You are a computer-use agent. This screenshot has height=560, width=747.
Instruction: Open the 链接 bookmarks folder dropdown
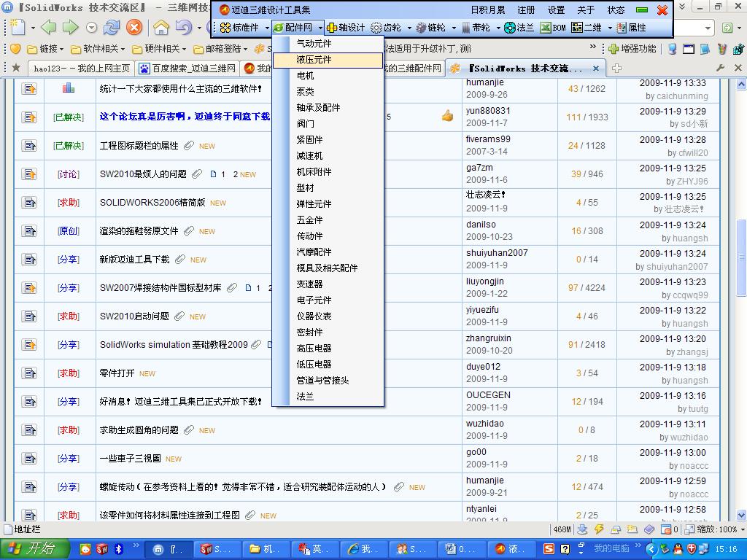pyautogui.click(x=46, y=49)
